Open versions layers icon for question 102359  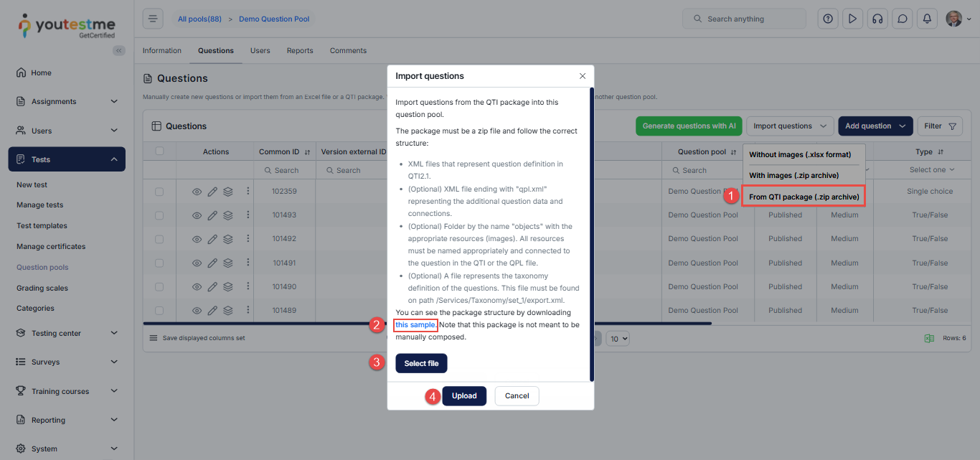(x=227, y=192)
